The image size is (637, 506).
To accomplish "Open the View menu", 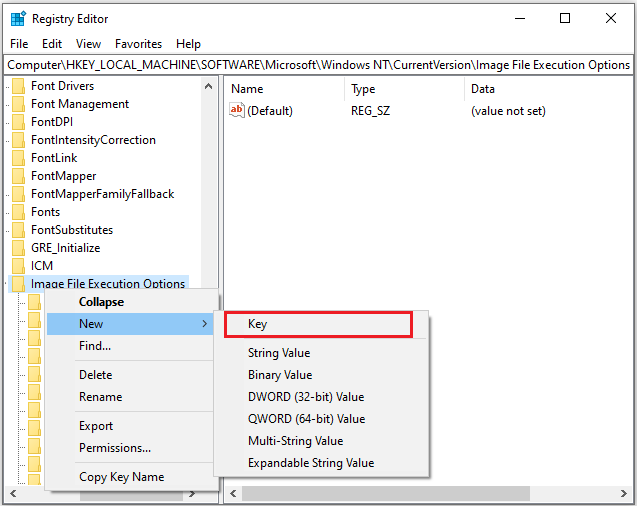I will pos(88,44).
